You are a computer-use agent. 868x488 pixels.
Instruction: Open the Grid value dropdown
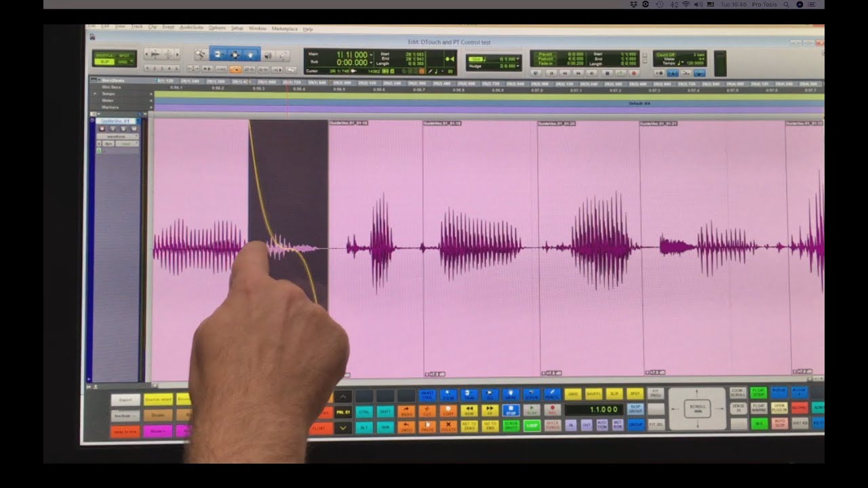click(517, 59)
